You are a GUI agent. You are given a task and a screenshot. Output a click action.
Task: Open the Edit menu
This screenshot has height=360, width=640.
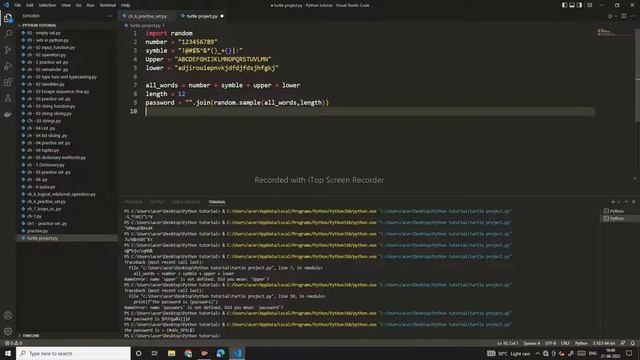(29, 5)
